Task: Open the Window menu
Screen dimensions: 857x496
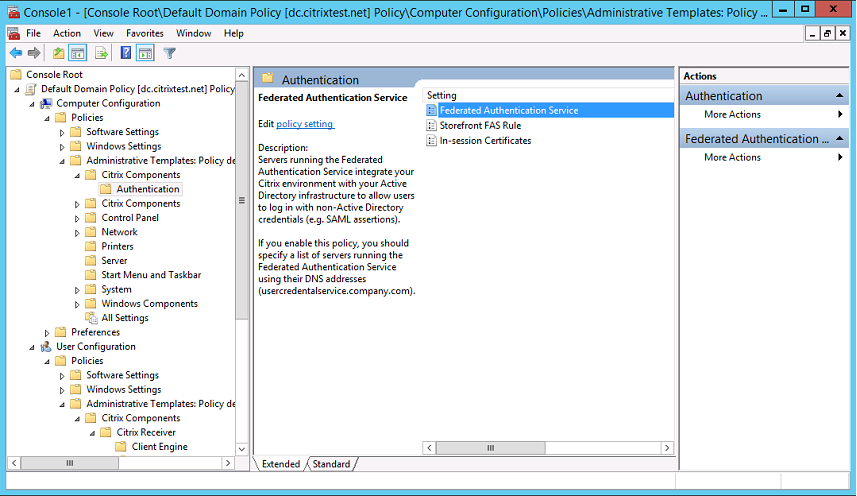Action: [x=193, y=33]
